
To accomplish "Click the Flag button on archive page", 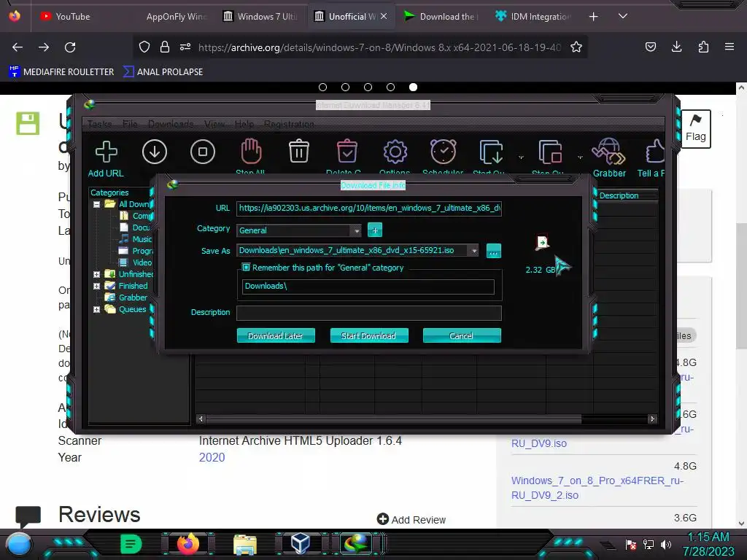I will pos(695,129).
